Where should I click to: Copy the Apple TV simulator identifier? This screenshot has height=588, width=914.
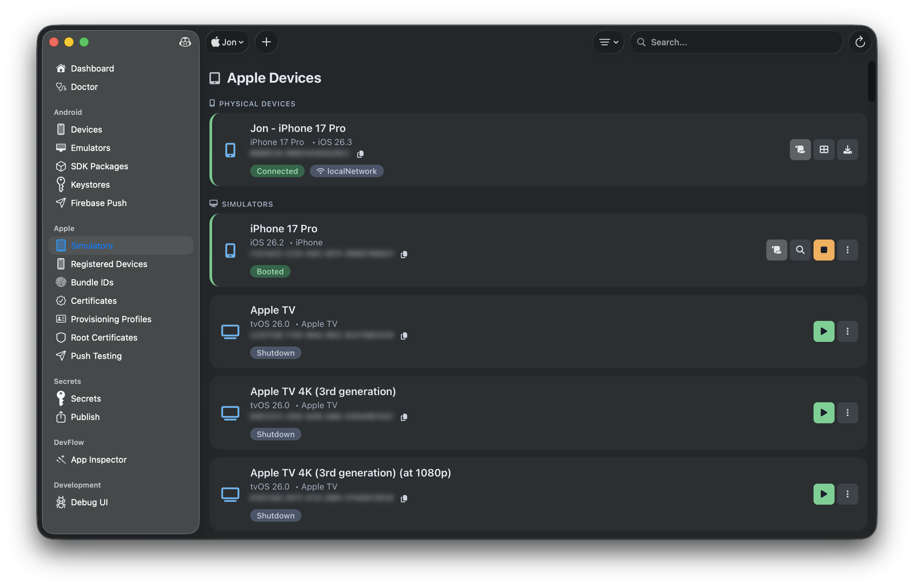[404, 336]
